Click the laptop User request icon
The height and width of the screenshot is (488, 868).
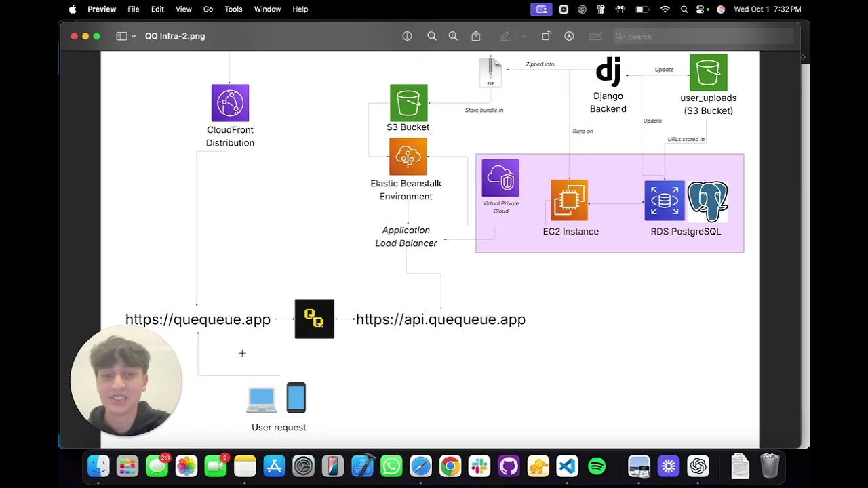262,400
